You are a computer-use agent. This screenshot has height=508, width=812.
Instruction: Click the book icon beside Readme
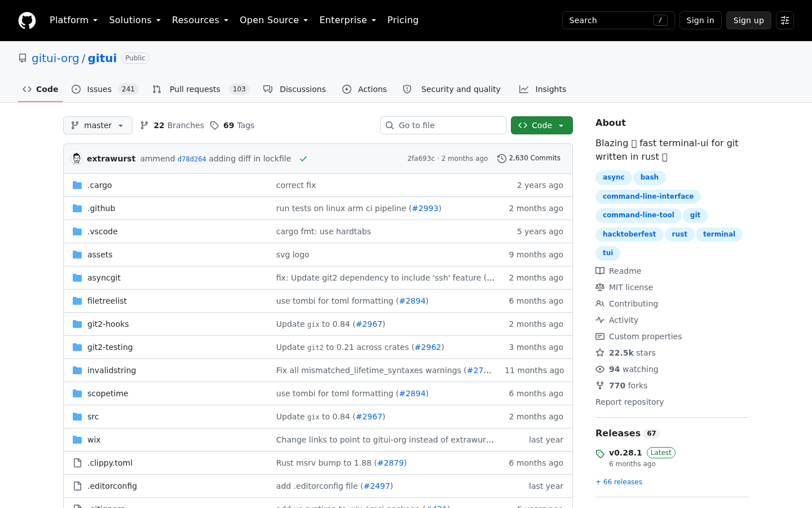[600, 271]
